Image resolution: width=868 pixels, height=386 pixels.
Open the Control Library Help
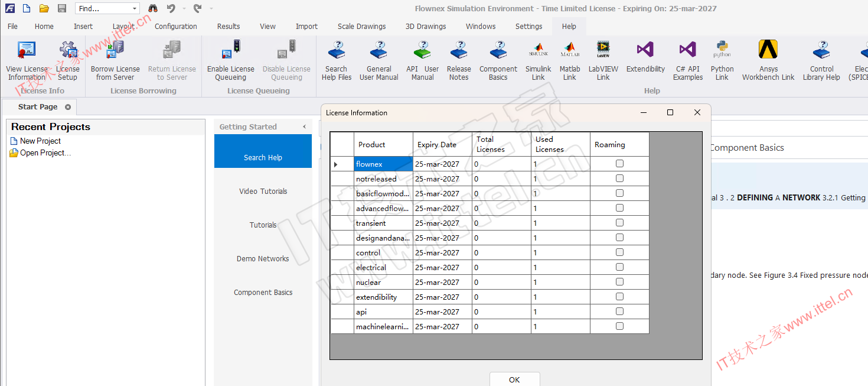tap(821, 61)
